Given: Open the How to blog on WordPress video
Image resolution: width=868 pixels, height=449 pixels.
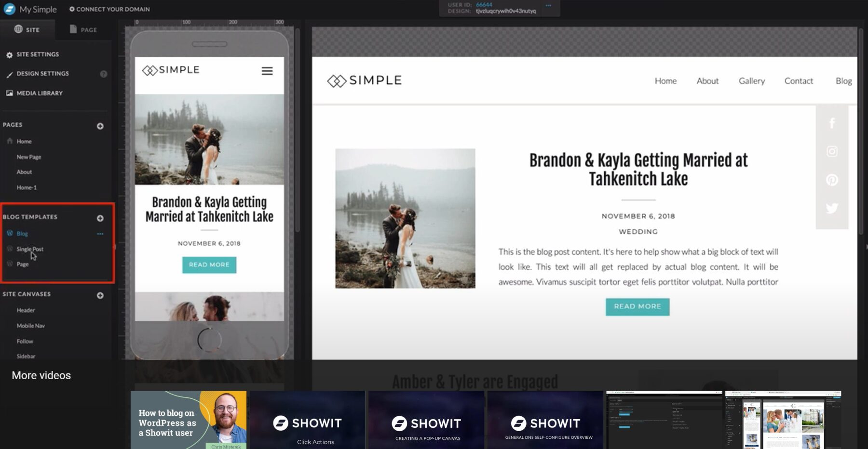Looking at the screenshot, I should tap(189, 420).
